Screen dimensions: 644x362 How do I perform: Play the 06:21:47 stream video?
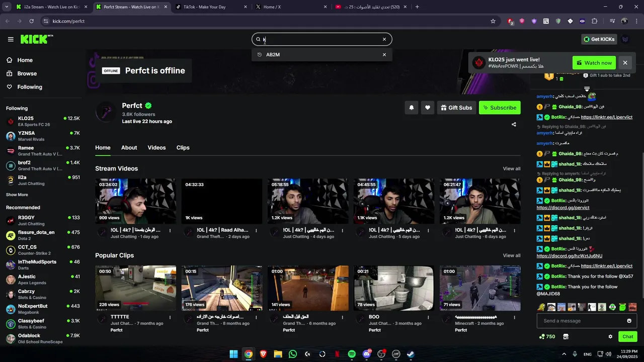pos(480,201)
